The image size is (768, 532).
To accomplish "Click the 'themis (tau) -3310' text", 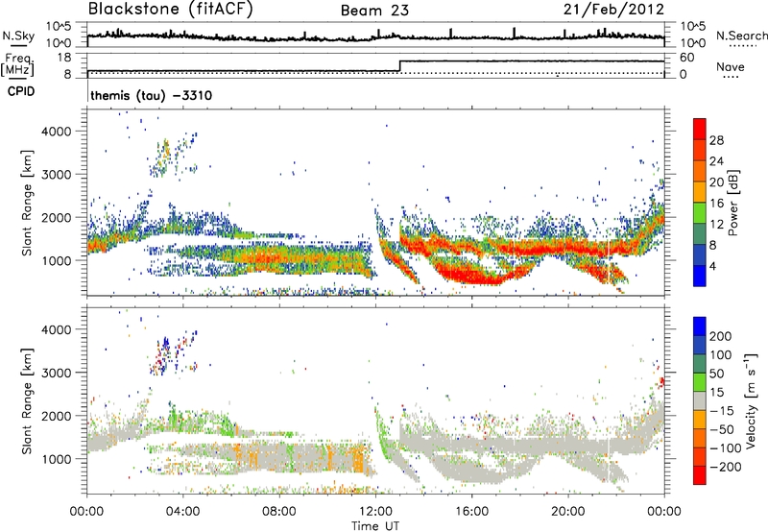I will click(151, 95).
